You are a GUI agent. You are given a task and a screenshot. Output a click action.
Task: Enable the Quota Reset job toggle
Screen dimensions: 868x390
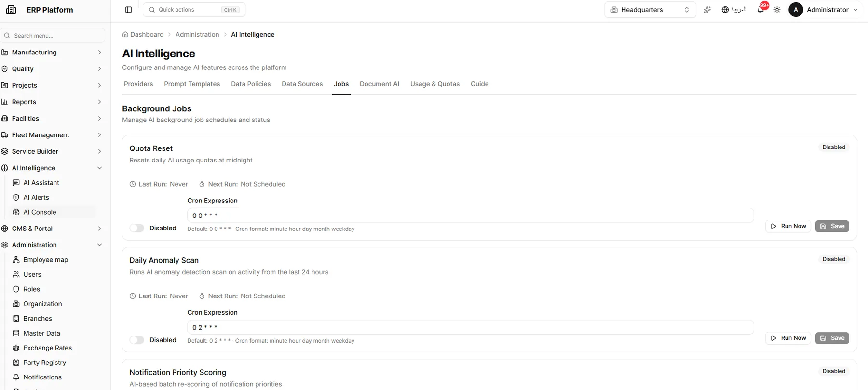[137, 228]
